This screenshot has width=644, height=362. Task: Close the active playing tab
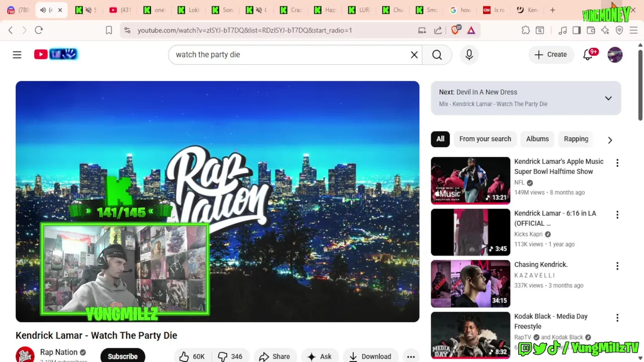60,10
